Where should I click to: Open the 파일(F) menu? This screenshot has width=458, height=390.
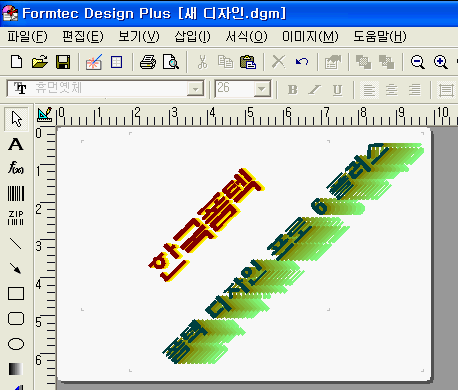27,36
